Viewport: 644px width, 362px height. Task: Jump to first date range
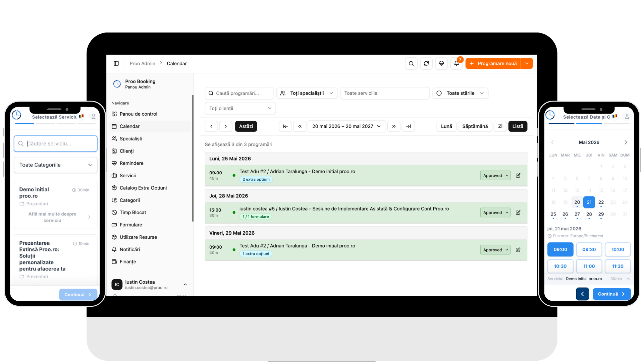[285, 126]
